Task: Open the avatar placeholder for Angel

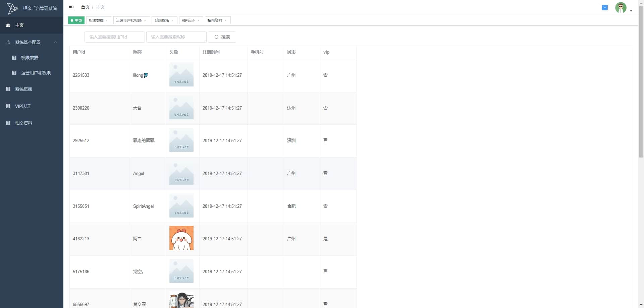Action: tap(181, 173)
